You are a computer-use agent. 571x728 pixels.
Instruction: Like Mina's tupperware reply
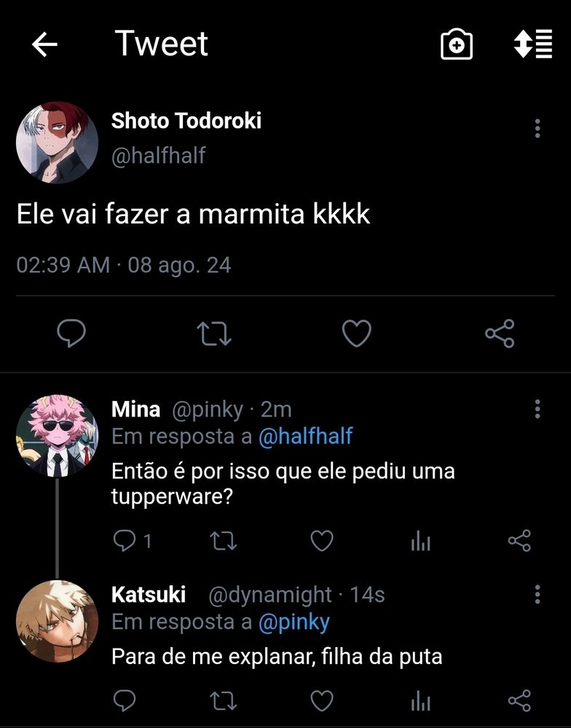[322, 541]
